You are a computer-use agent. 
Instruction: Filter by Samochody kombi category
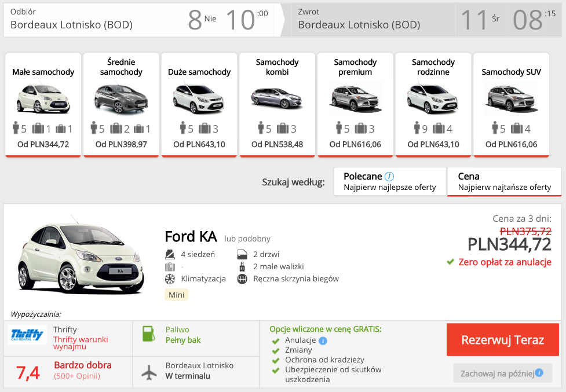pyautogui.click(x=277, y=104)
